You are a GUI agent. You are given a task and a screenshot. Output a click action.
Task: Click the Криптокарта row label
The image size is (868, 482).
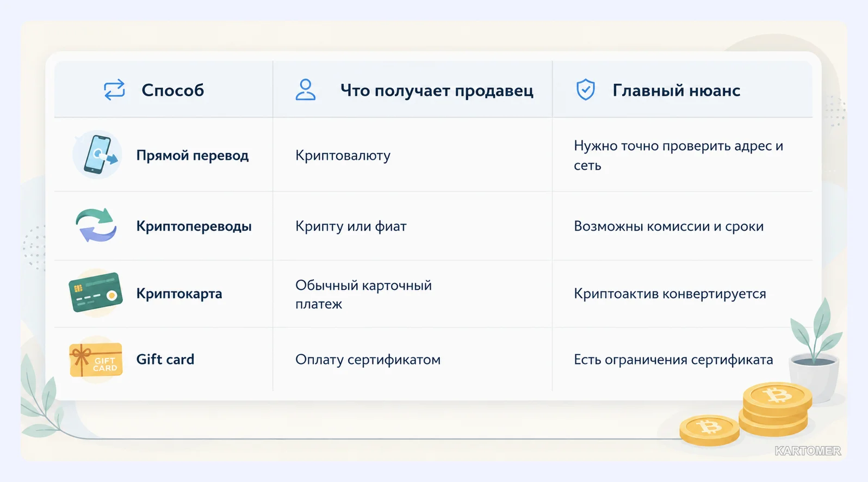179,294
